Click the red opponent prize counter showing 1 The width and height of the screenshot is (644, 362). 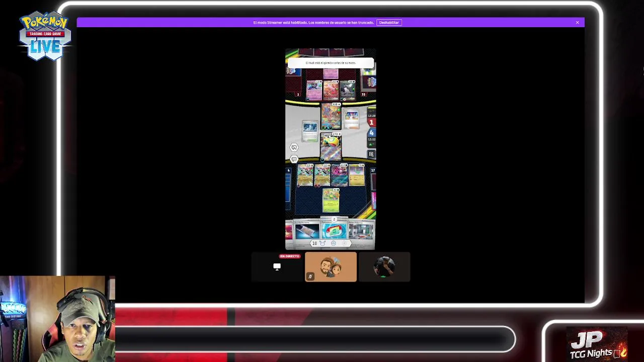click(x=371, y=123)
